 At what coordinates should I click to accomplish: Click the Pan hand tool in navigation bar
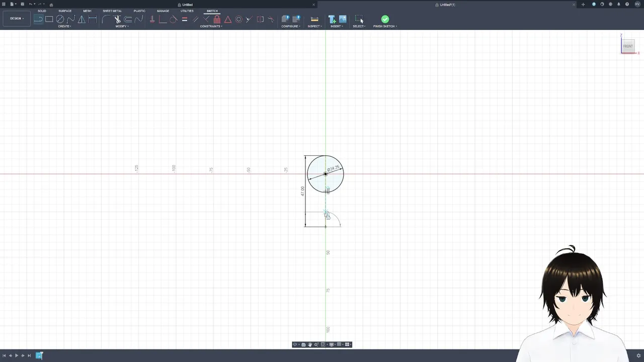coord(310,344)
